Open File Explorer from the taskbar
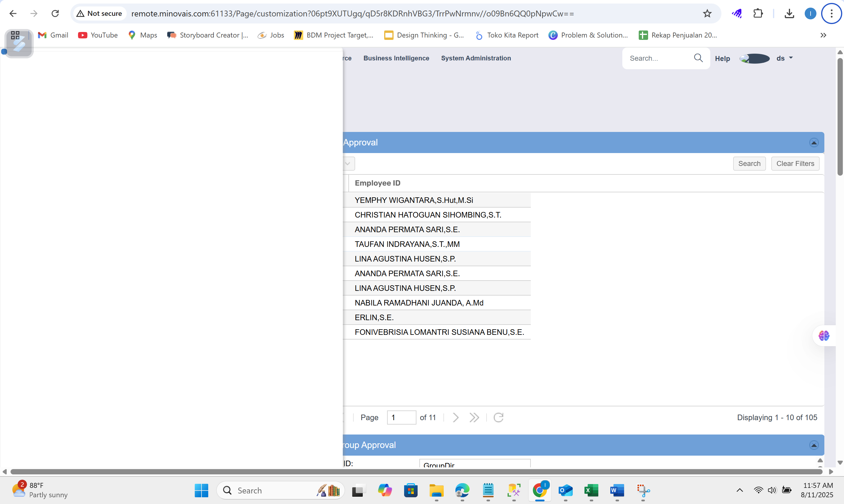 click(436, 491)
